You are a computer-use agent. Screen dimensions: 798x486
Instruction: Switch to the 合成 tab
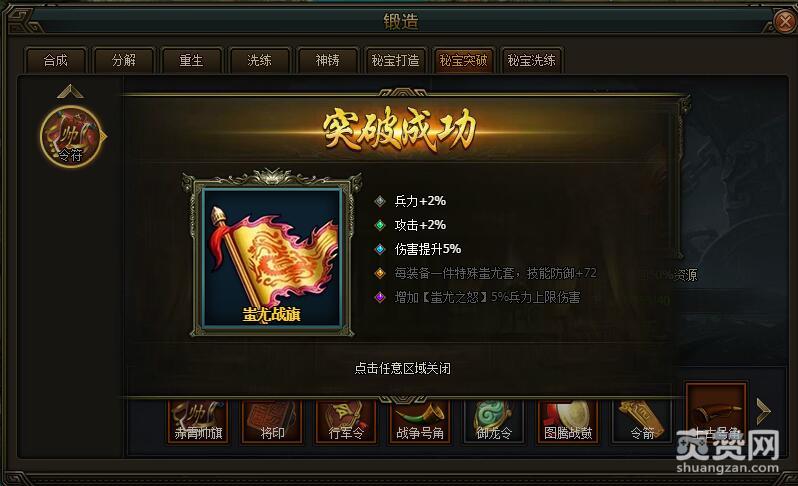pyautogui.click(x=55, y=61)
